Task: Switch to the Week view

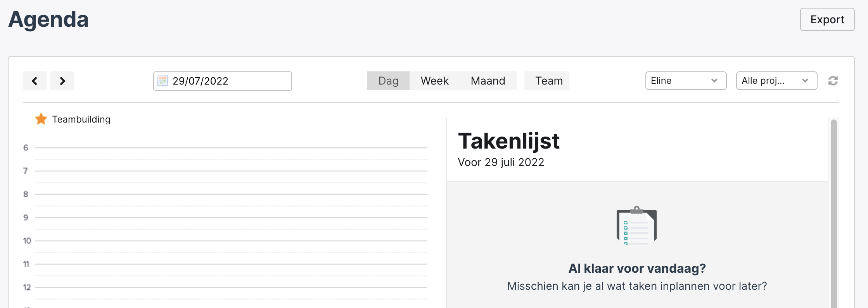Action: pos(434,81)
